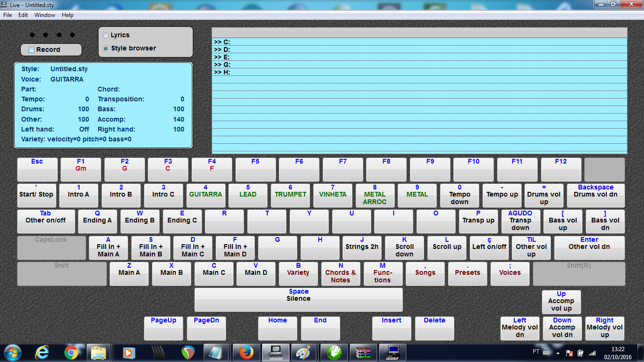Click the '>> D:' drive entry
Image resolution: width=644 pixels, height=362 pixels.
pyautogui.click(x=420, y=49)
